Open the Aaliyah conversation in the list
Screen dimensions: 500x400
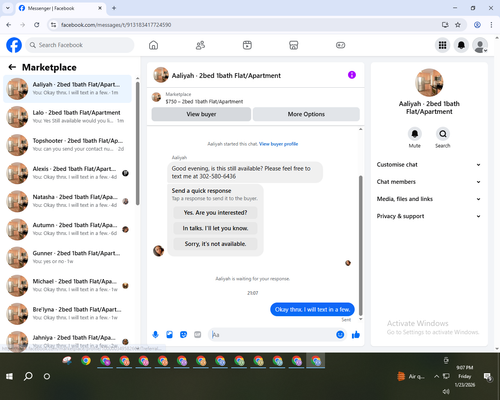[68, 89]
